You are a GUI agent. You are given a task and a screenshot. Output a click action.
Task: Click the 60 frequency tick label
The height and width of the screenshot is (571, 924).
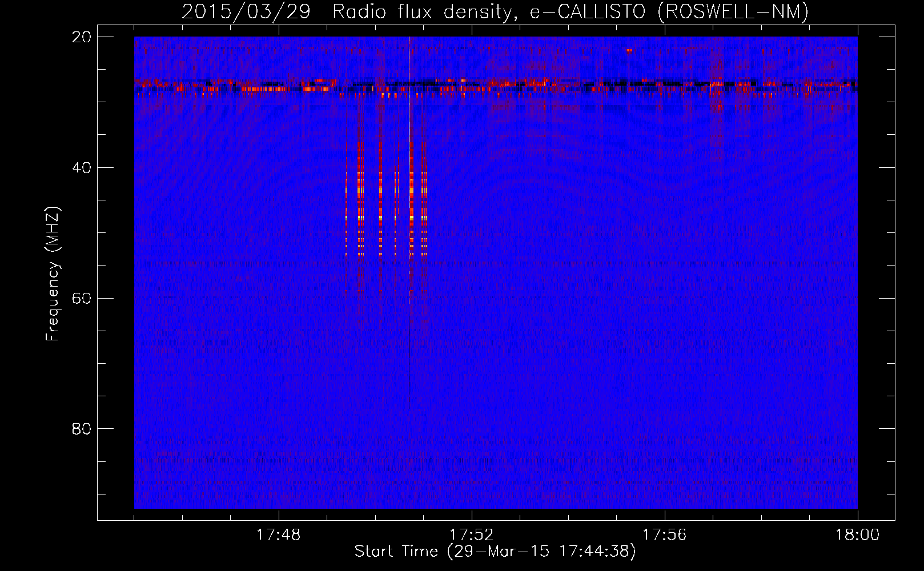pos(82,299)
